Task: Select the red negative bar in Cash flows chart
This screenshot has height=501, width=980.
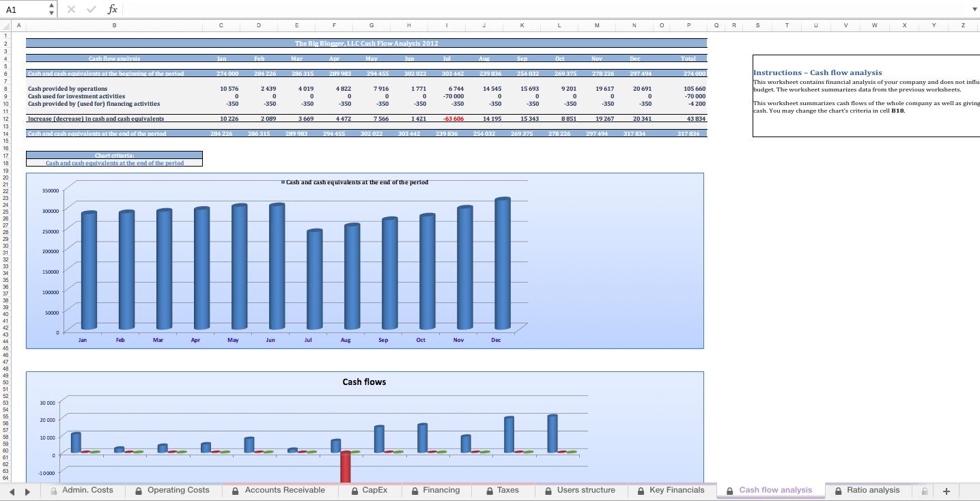Action: (346, 467)
